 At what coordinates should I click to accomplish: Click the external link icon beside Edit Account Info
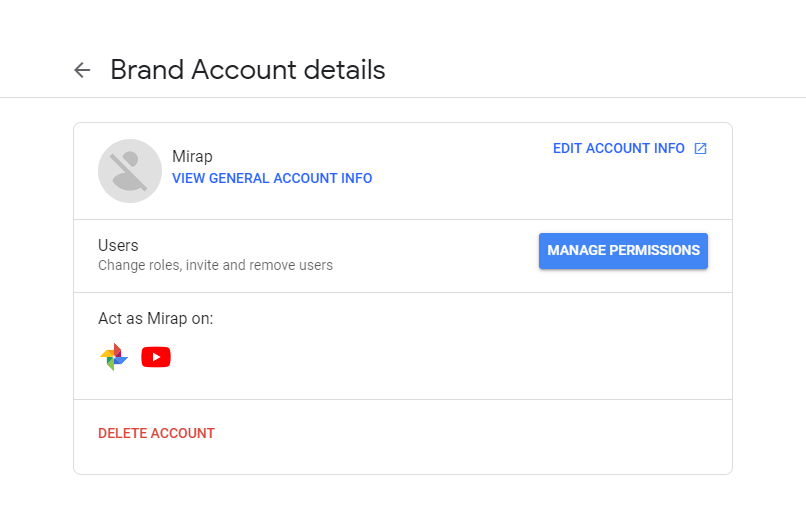(700, 149)
